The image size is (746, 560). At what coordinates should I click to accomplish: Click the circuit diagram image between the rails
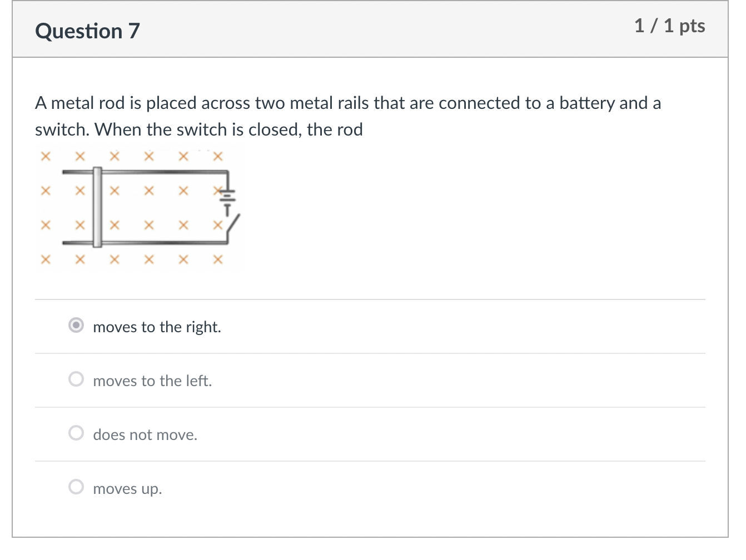pos(161,208)
